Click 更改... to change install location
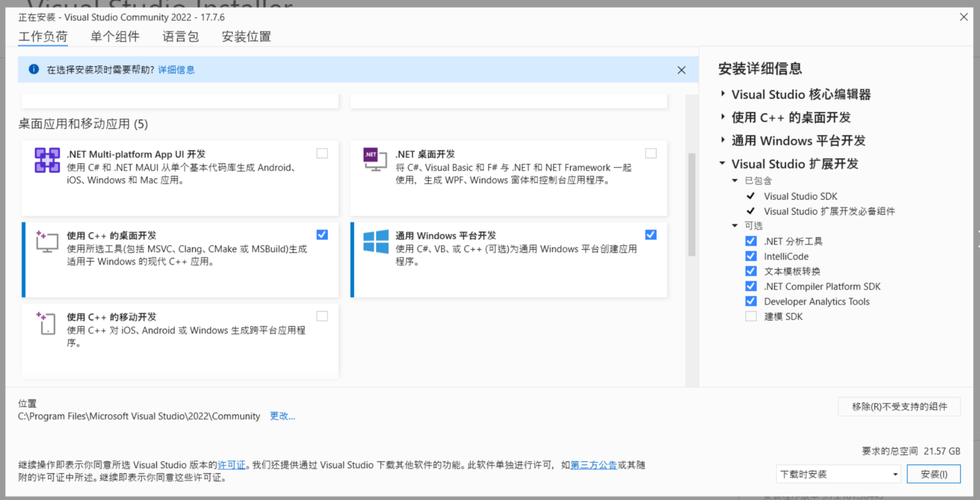The height and width of the screenshot is (500, 980). tap(282, 416)
